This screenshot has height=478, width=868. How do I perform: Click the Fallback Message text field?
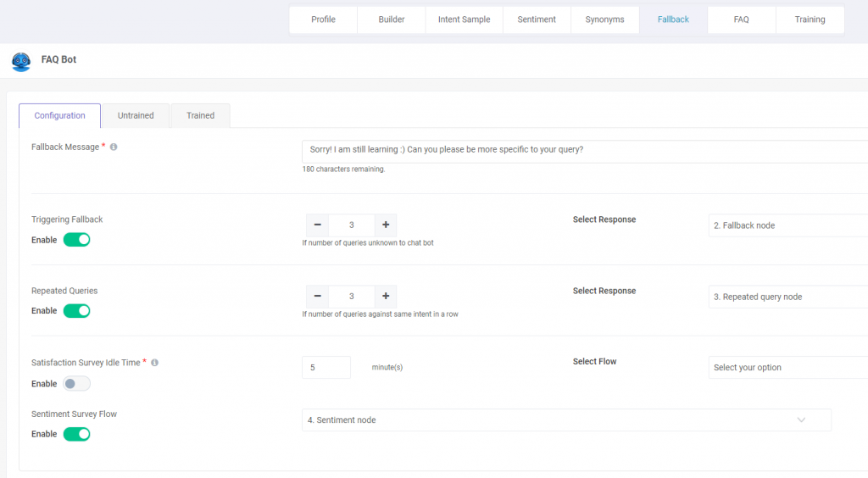pos(585,152)
